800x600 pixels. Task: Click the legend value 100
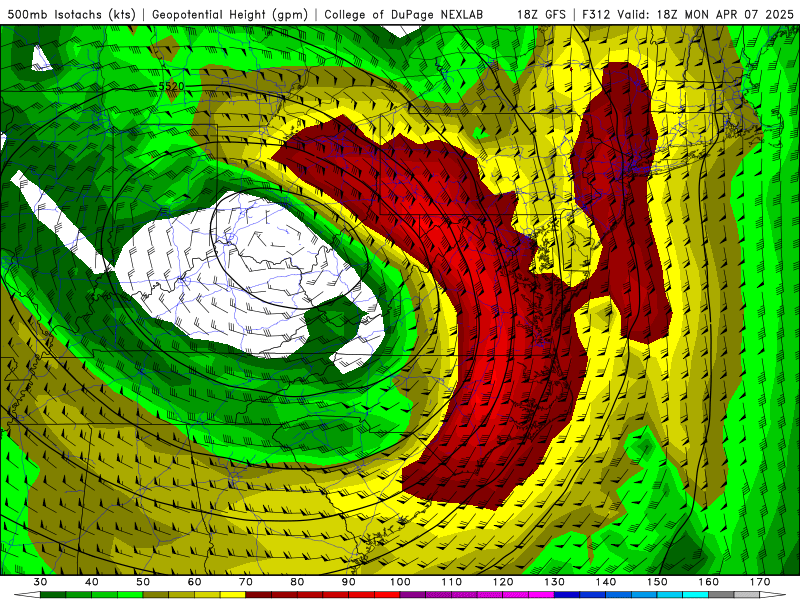click(x=401, y=582)
